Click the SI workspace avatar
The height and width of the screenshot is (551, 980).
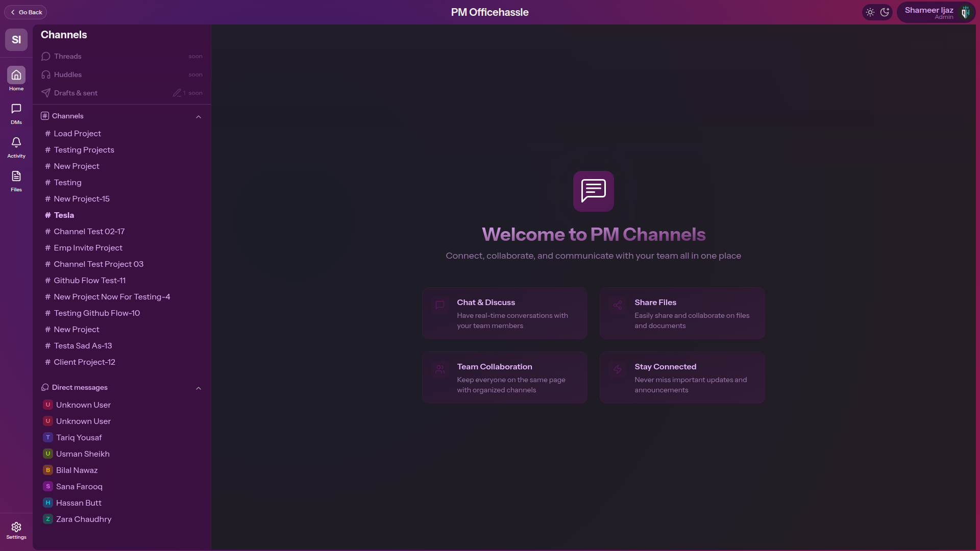16,40
